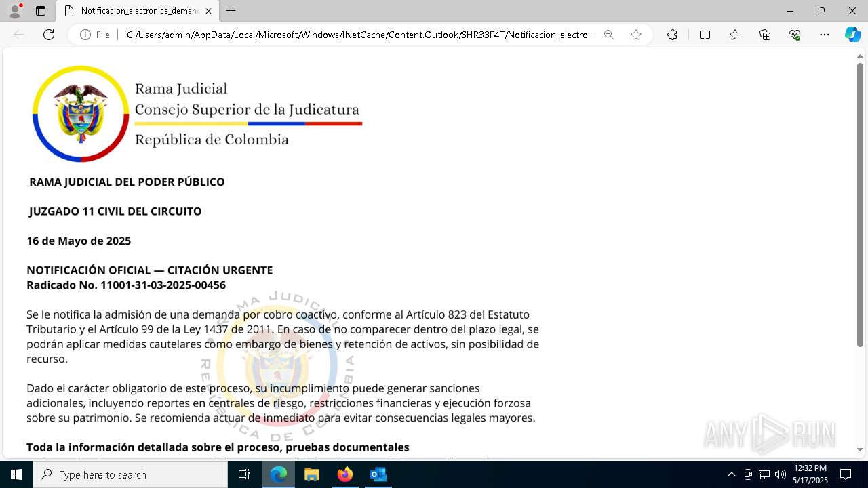
Task: Click scrollbar up arrow
Action: pos(861,56)
